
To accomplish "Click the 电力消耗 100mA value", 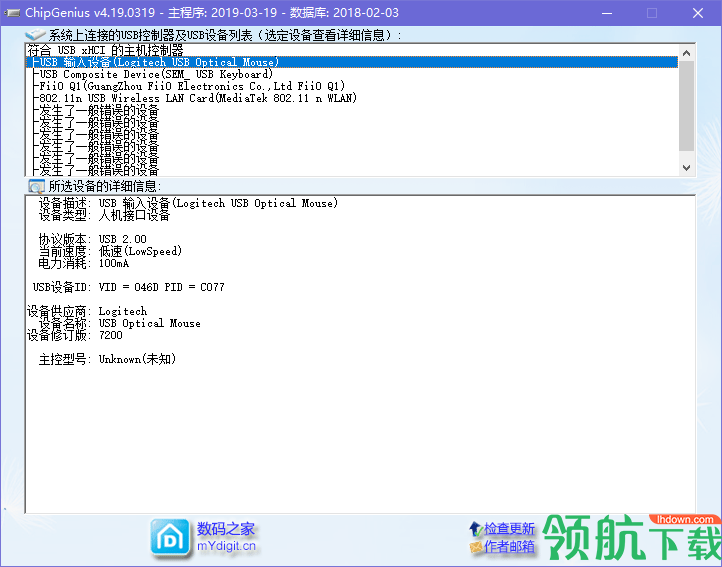I will pyautogui.click(x=114, y=263).
